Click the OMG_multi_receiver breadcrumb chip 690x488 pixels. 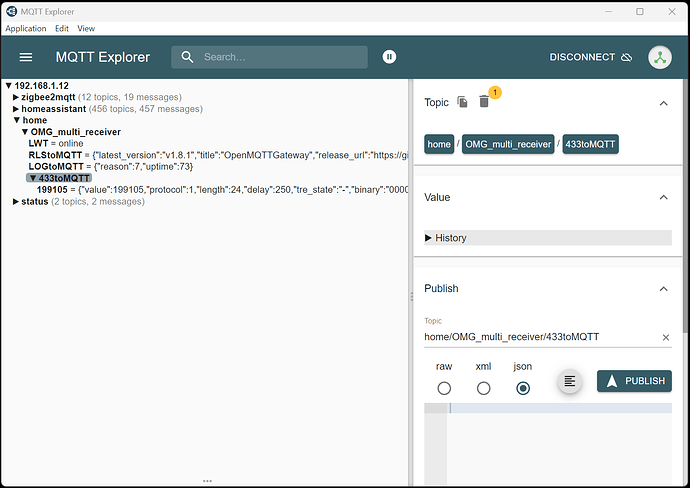[508, 144]
